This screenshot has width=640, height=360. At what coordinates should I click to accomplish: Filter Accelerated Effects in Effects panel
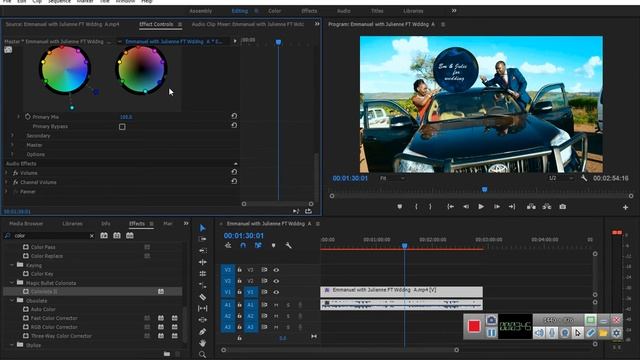coord(104,236)
